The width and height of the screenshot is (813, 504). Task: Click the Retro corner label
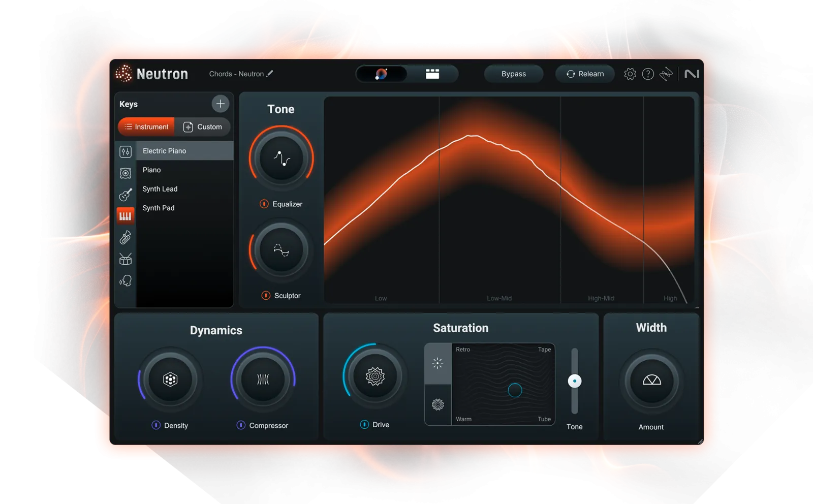463,350
